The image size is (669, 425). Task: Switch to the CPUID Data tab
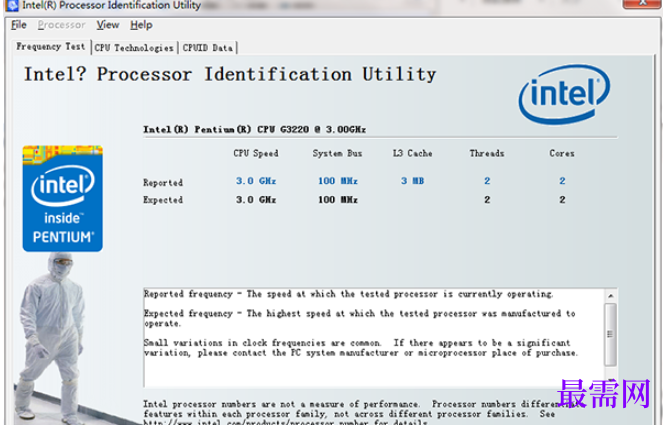click(x=208, y=48)
